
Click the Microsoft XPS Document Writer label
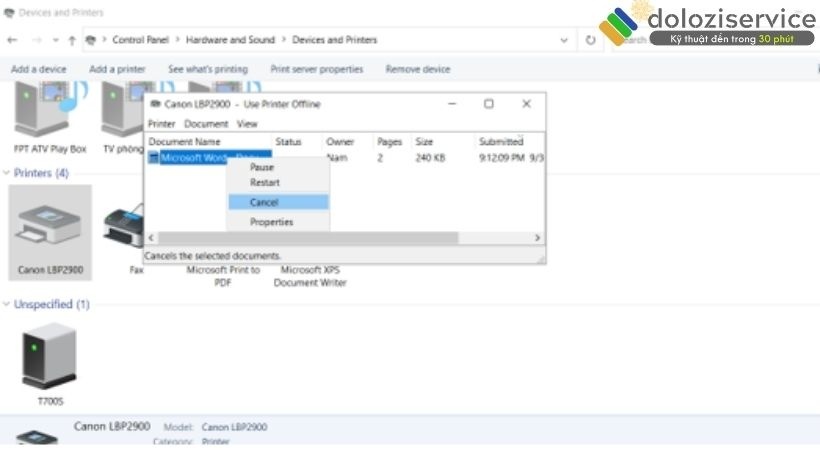click(x=310, y=276)
